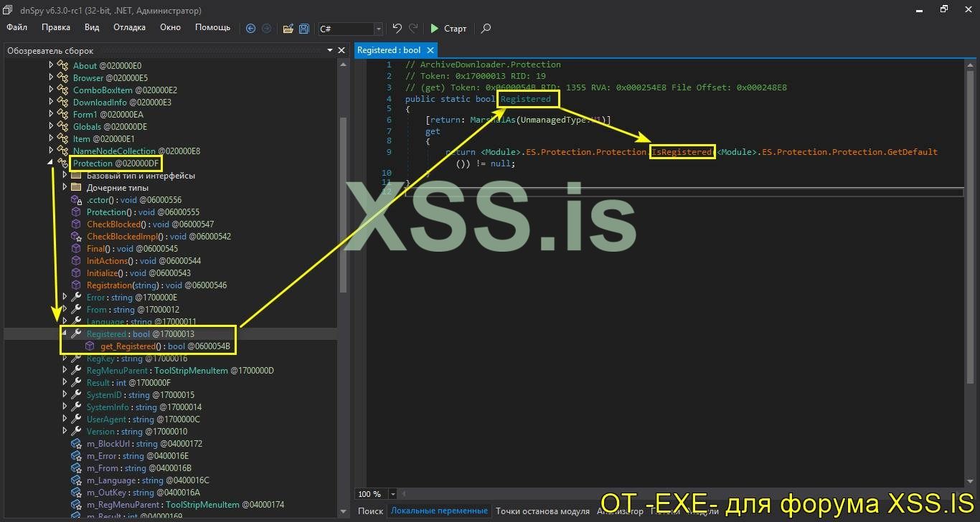Follow the IsRegistered reference in code
The width and height of the screenshot is (980, 522).
[682, 152]
